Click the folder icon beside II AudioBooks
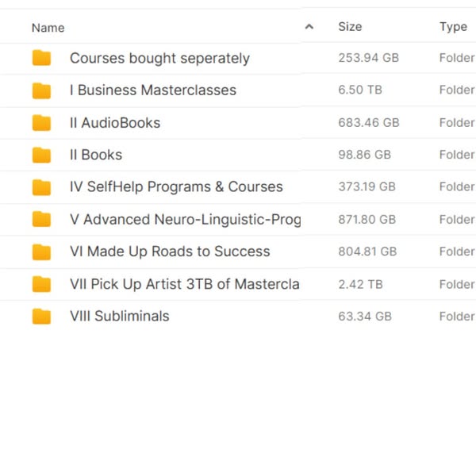 pyautogui.click(x=41, y=123)
